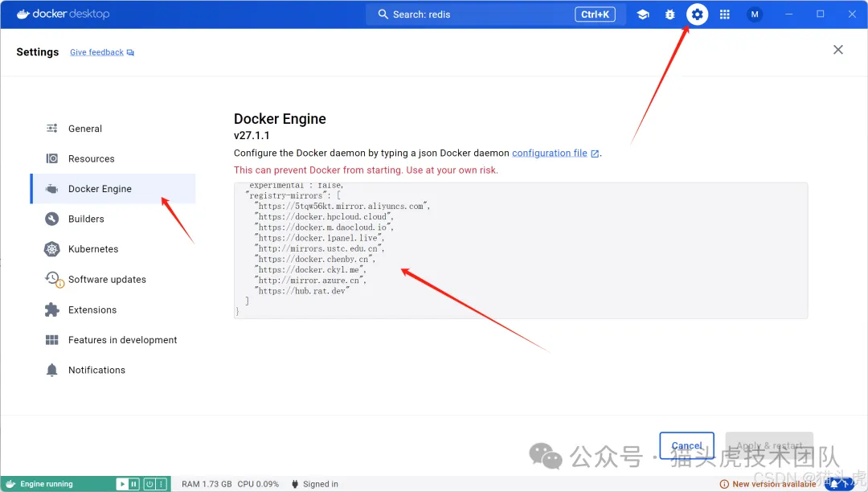Open the Learning center graduation cap icon
This screenshot has width=868, height=492.
[x=643, y=14]
